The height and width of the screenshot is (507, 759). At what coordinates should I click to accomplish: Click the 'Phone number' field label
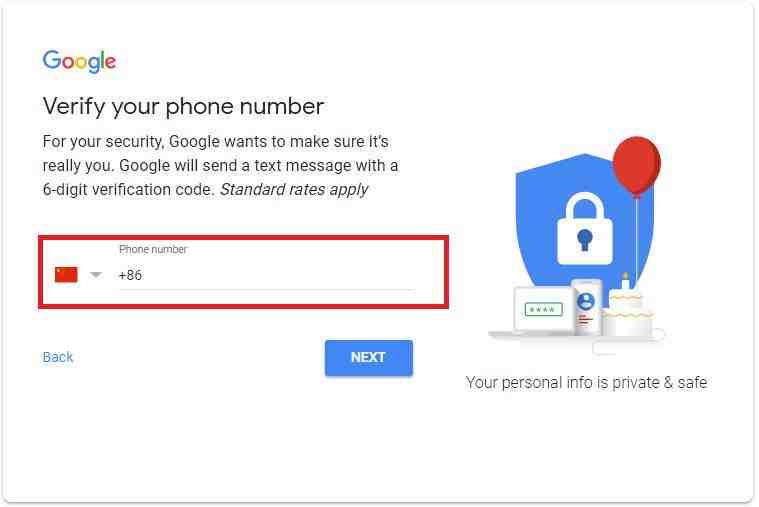point(153,249)
